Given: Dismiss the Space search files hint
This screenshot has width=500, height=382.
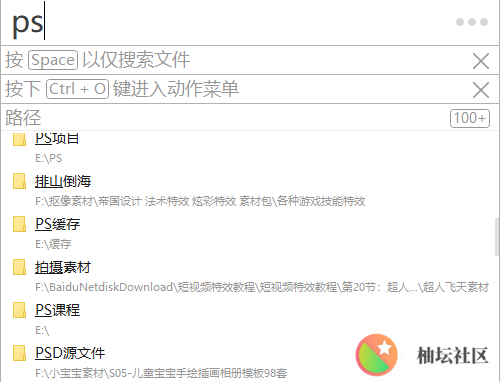Looking at the screenshot, I should [481, 61].
